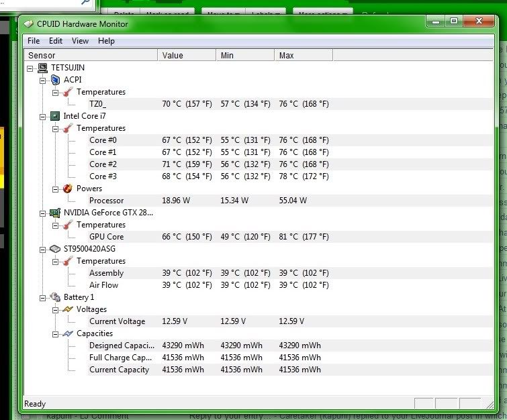This screenshot has width=507, height=420.
Task: Select the Core #1 row
Action: click(x=290, y=152)
